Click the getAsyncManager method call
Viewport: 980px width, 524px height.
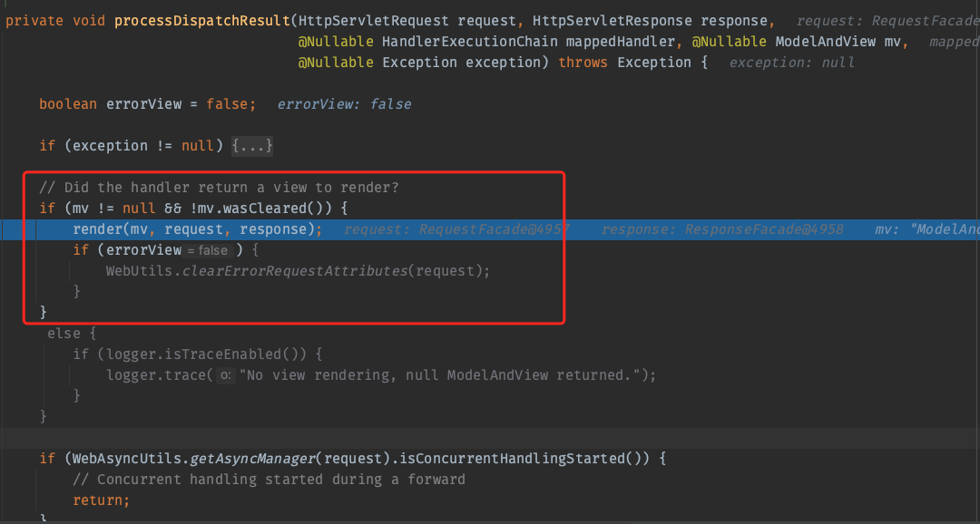242,459
